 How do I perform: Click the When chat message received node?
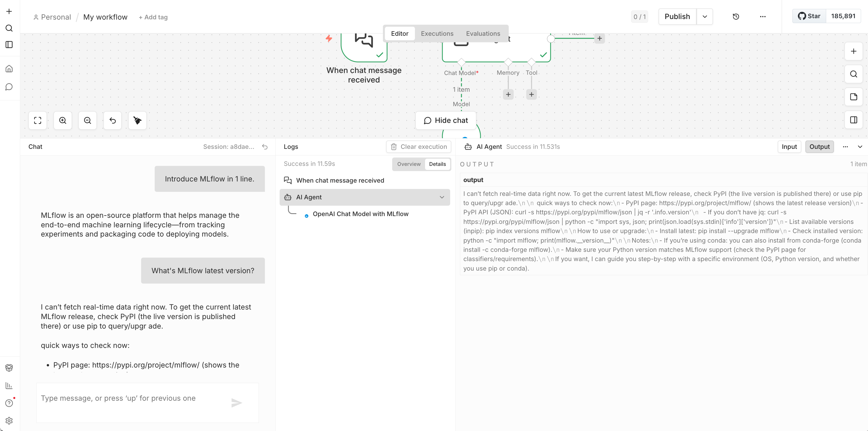coord(364,47)
